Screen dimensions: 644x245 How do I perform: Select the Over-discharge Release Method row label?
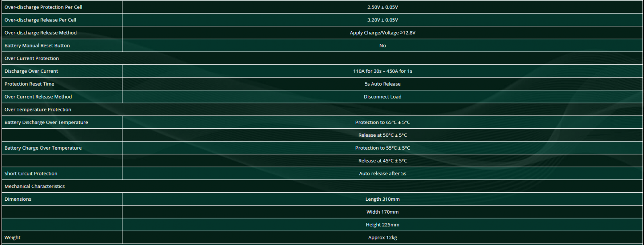pyautogui.click(x=41, y=33)
